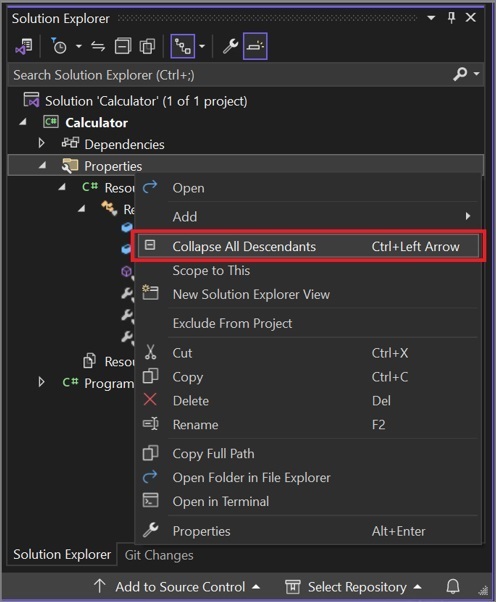Click Add to Source Control button
Image resolution: width=496 pixels, height=602 pixels.
click(177, 587)
